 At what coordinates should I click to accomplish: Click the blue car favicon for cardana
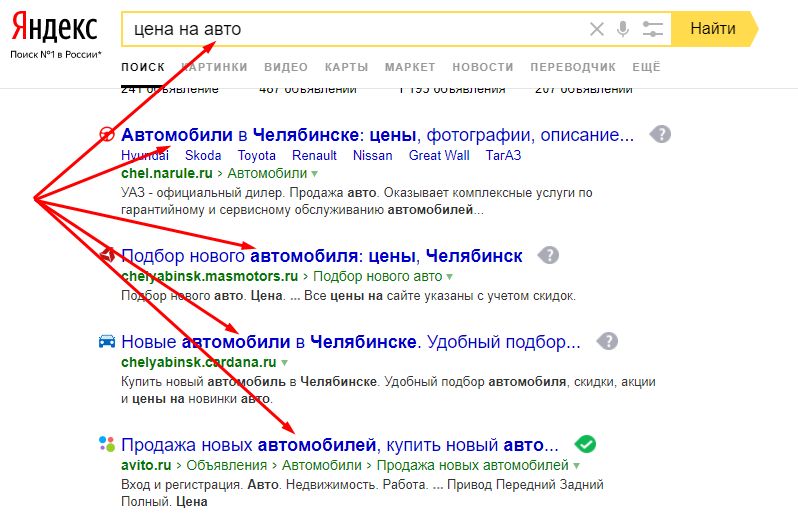pyautogui.click(x=107, y=341)
